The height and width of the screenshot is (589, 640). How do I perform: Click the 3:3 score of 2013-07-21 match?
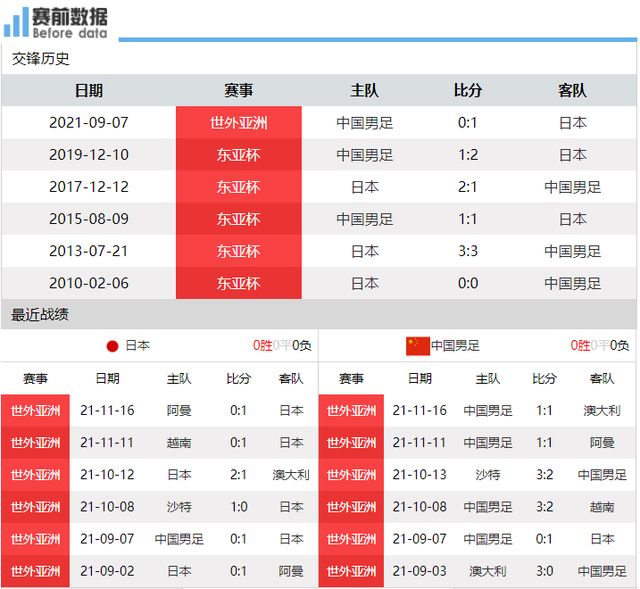[468, 251]
